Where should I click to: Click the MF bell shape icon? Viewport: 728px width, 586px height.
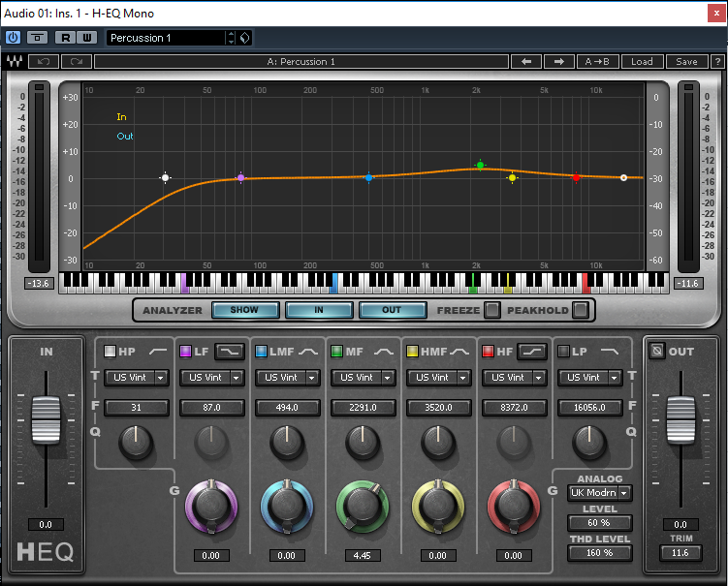point(384,352)
